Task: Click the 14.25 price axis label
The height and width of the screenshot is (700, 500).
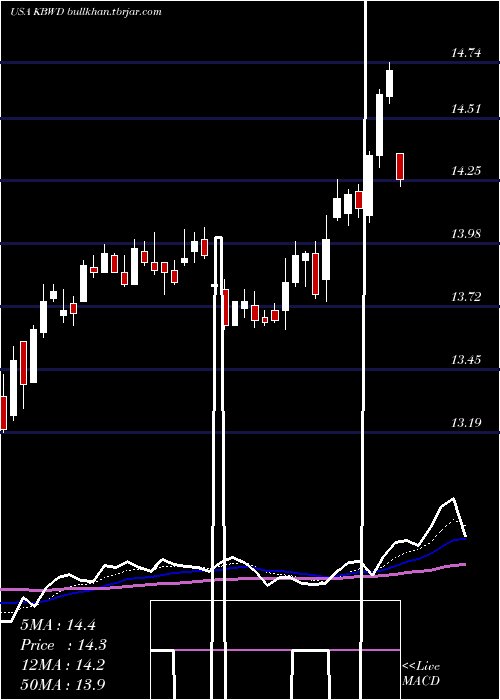Action: (x=466, y=171)
